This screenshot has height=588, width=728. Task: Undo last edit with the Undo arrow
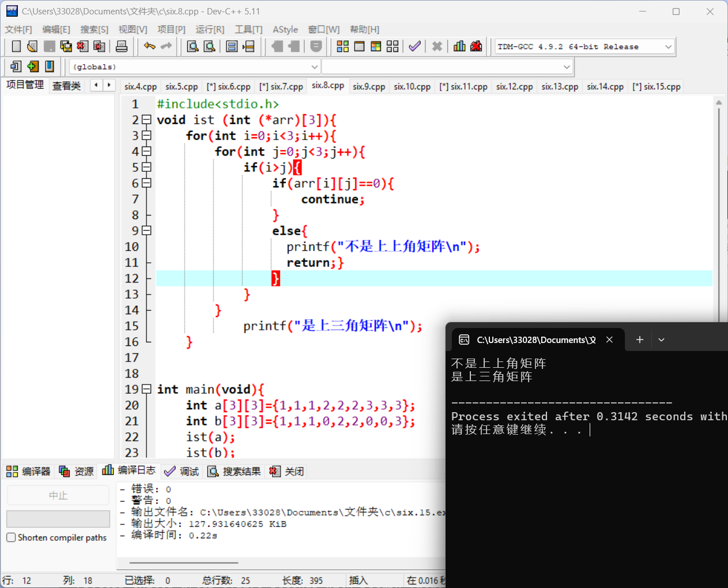tap(150, 46)
